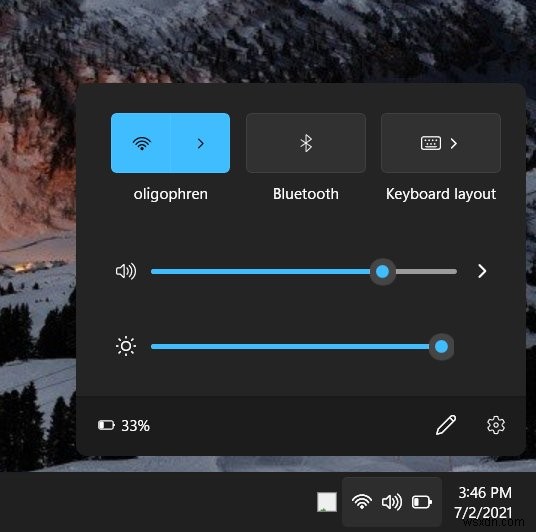Click the Wi-Fi icon in taskbar tray

362,502
